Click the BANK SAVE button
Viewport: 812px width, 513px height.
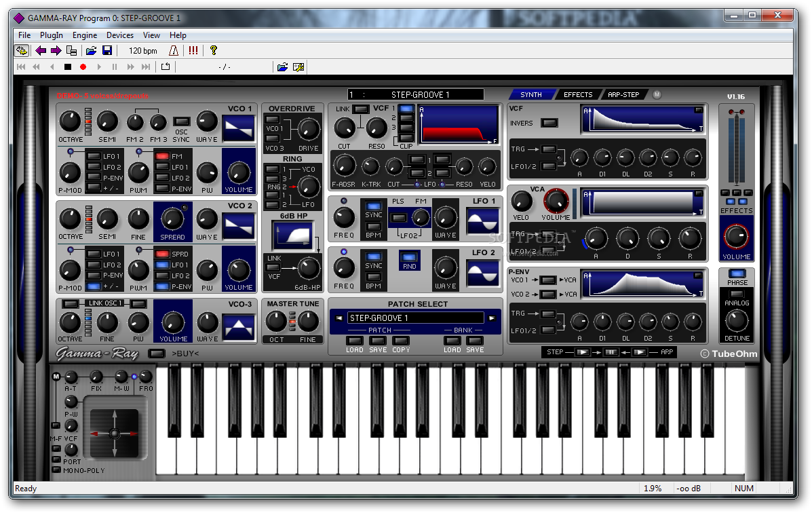point(475,341)
